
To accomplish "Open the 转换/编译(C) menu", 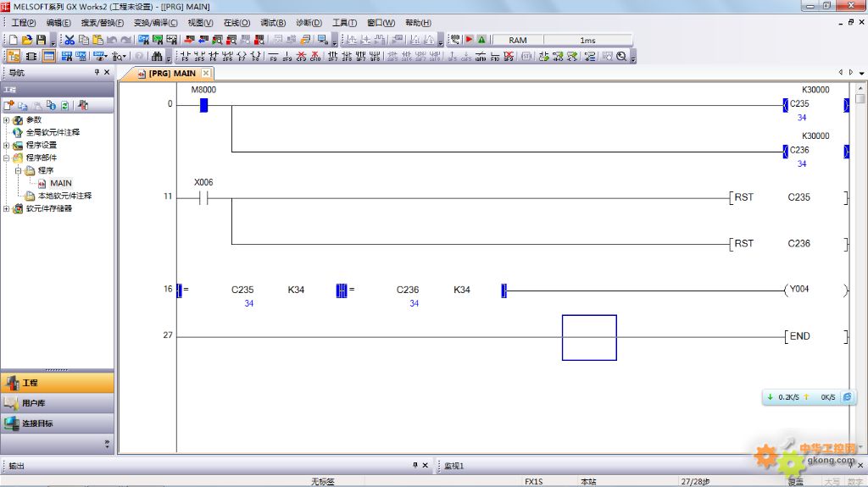I will click(x=156, y=23).
